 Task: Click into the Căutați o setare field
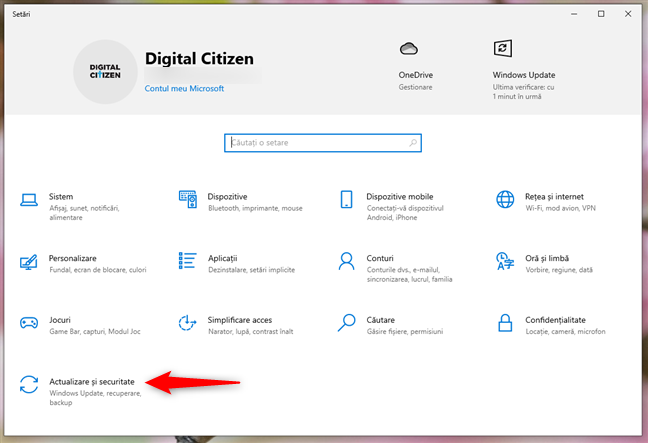pos(323,143)
